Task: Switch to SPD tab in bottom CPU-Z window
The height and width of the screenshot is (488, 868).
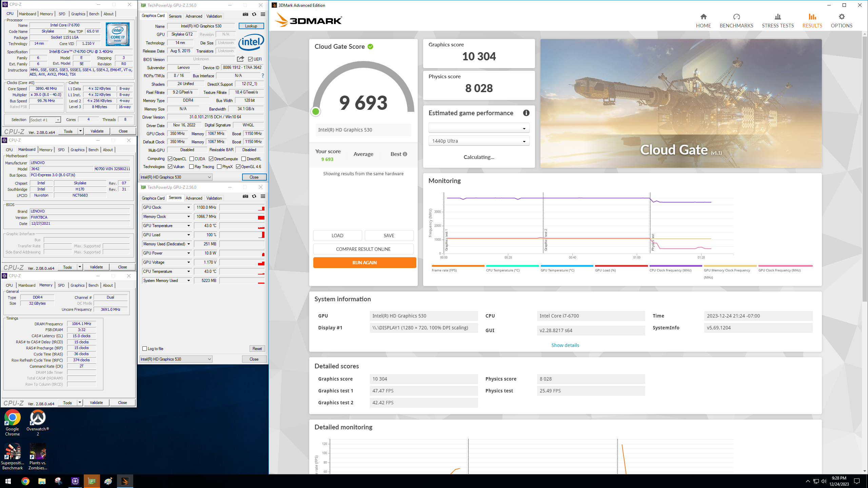Action: [61, 285]
